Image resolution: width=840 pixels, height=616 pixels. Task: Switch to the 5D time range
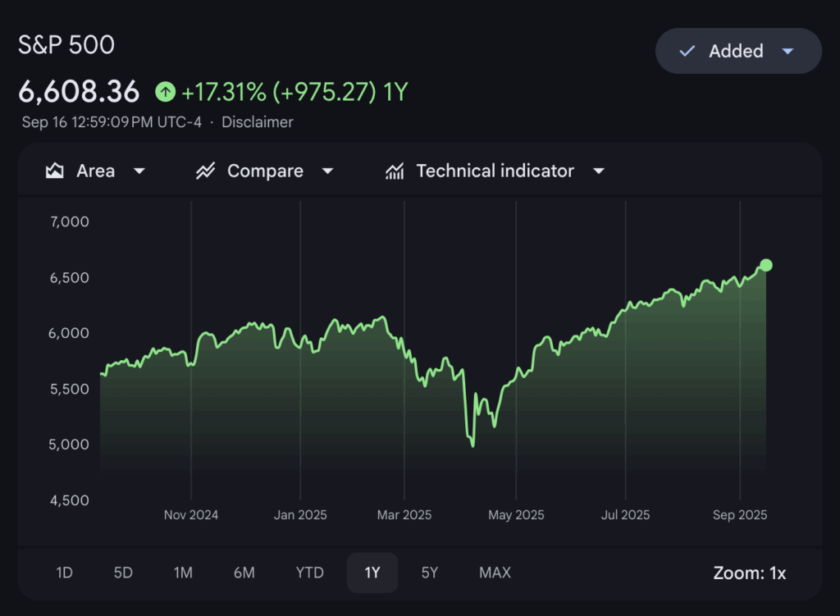click(123, 573)
